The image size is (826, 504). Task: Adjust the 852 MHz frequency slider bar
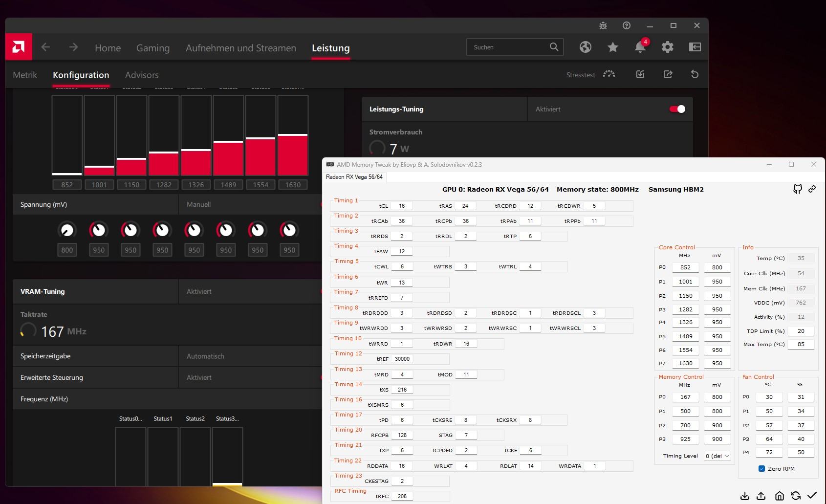[67, 135]
